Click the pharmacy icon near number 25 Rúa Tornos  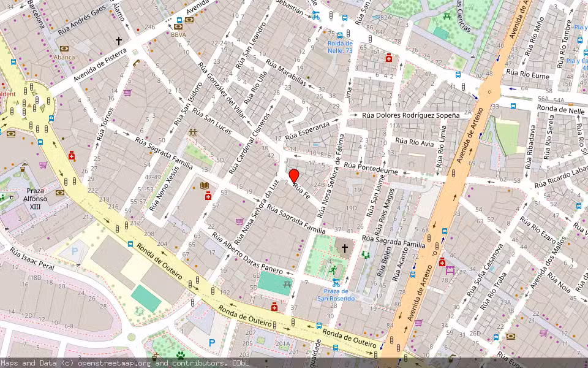[72, 155]
